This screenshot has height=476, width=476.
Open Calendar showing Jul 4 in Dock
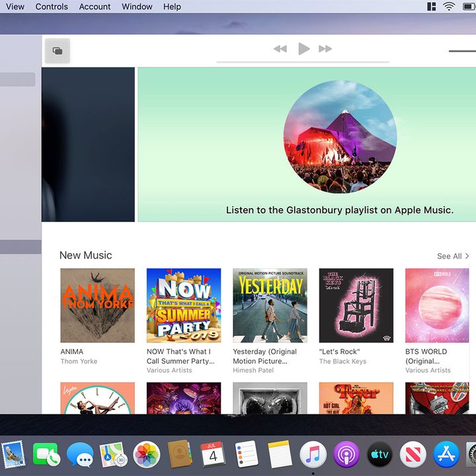(213, 454)
